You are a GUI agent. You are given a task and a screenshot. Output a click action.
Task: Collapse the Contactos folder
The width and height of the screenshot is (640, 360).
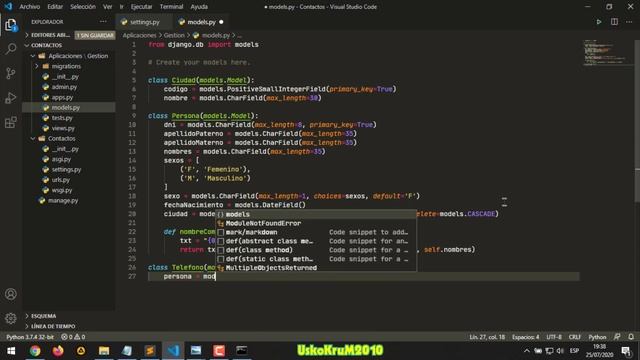click(61, 139)
